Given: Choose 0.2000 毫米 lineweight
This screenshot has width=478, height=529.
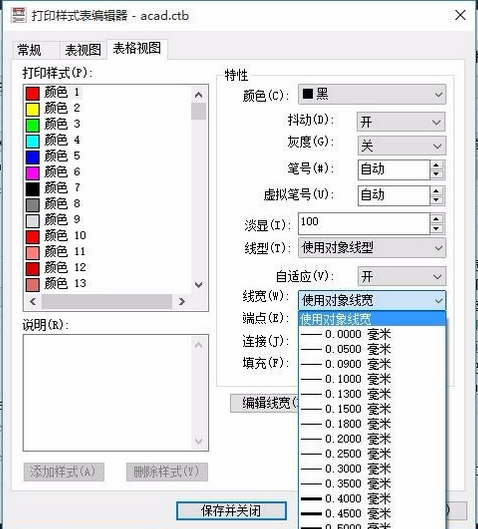Looking at the screenshot, I should pyautogui.click(x=372, y=439).
